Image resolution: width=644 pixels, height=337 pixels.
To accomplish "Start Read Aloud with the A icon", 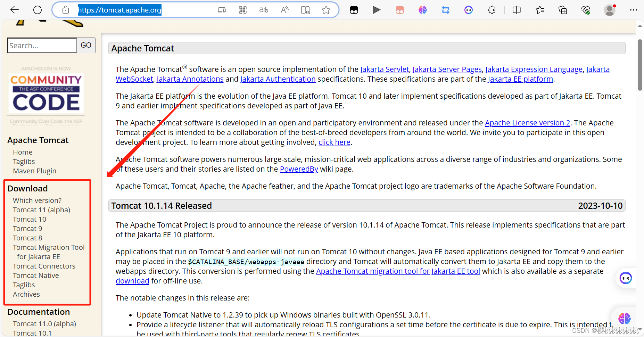I will pyautogui.click(x=284, y=10).
